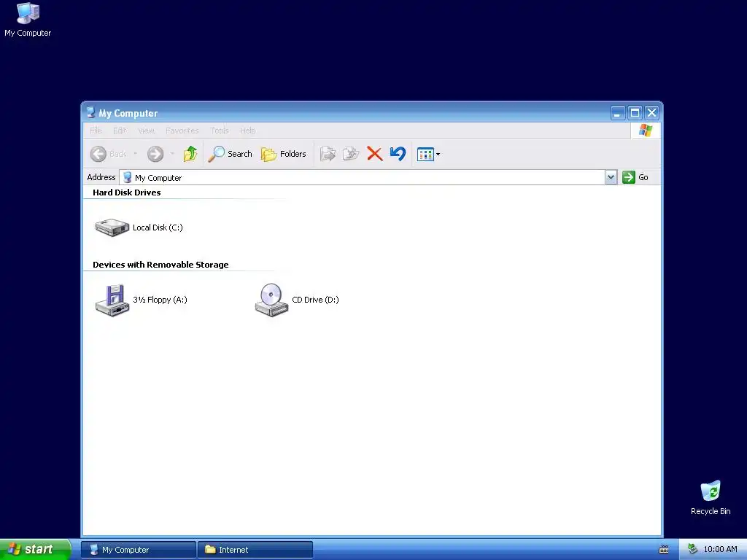747x560 pixels.
Task: Open the Edit menu
Action: point(120,131)
